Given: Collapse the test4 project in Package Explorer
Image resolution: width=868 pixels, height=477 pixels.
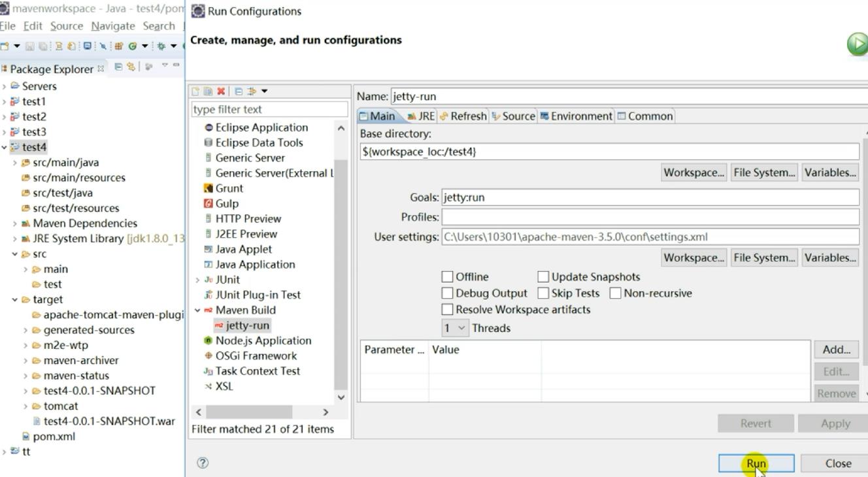Looking at the screenshot, I should pyautogui.click(x=5, y=148).
